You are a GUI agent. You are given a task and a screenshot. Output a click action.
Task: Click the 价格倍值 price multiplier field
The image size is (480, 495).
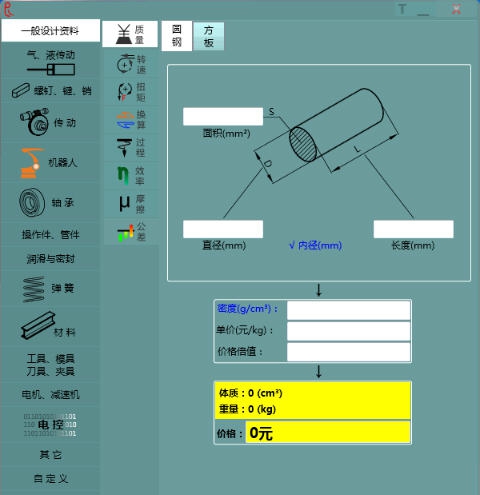[x=349, y=352]
